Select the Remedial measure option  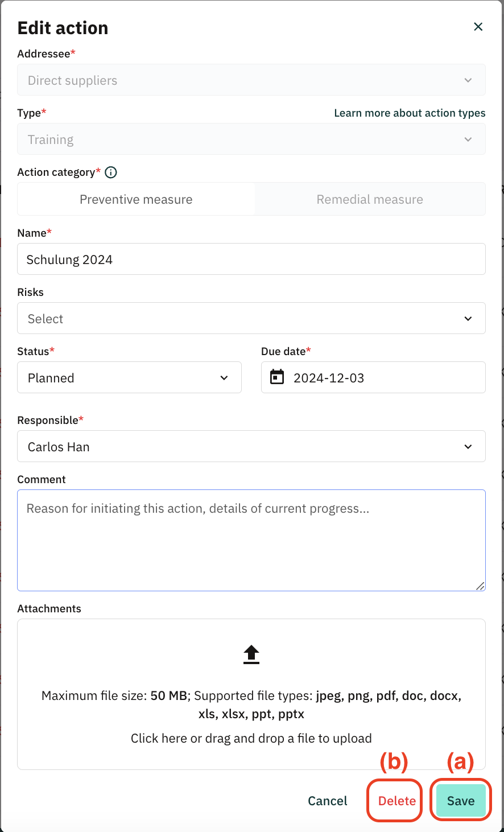click(x=370, y=199)
